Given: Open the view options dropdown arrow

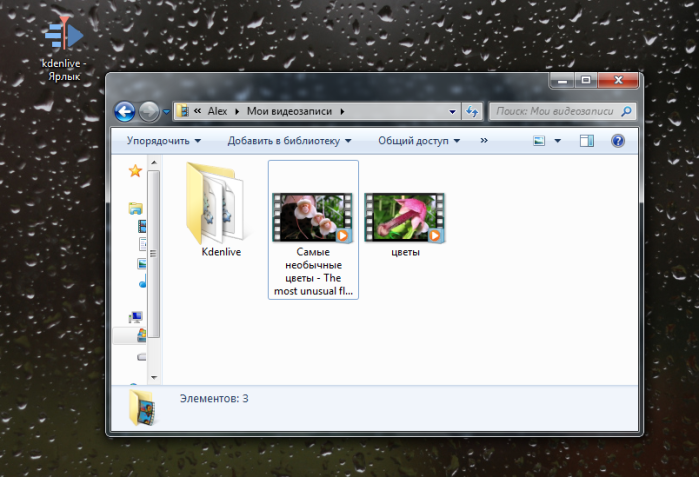Looking at the screenshot, I should 557,141.
